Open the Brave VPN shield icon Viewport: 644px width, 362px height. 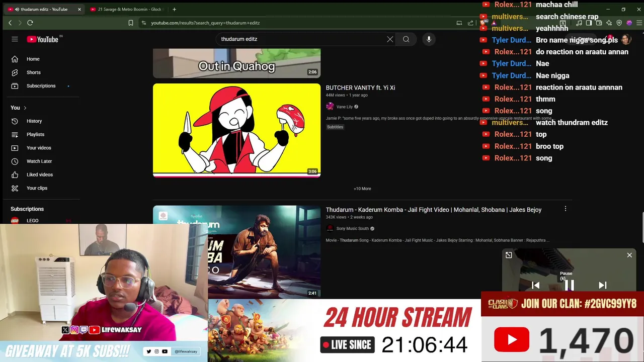click(x=619, y=23)
